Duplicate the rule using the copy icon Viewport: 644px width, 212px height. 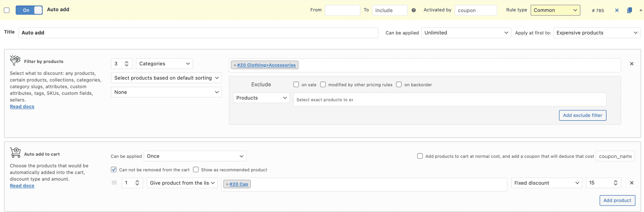(629, 10)
